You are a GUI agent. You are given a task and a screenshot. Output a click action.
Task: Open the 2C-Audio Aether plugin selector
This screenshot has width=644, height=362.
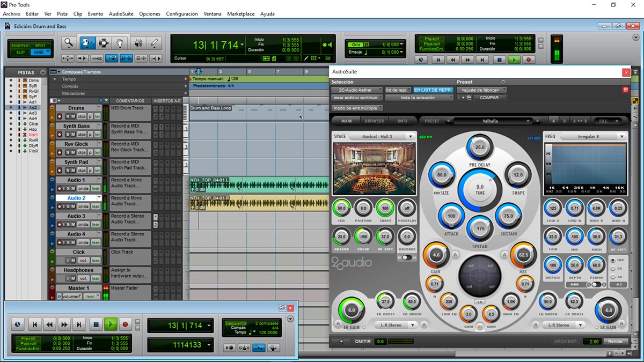[357, 90]
